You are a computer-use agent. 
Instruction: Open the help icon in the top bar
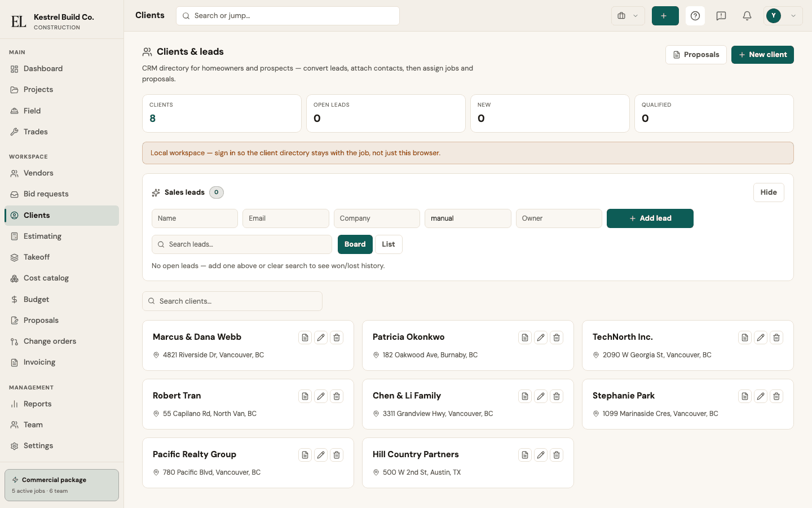(695, 16)
